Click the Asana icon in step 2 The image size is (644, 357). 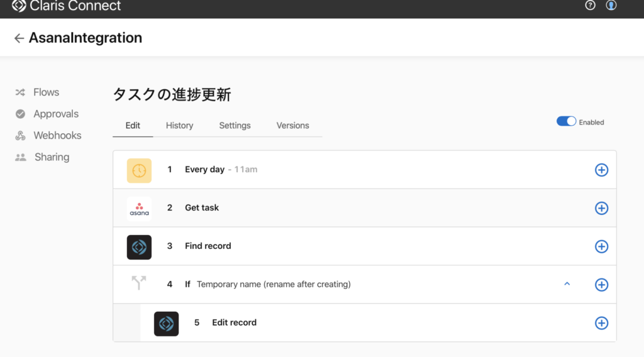pyautogui.click(x=139, y=209)
